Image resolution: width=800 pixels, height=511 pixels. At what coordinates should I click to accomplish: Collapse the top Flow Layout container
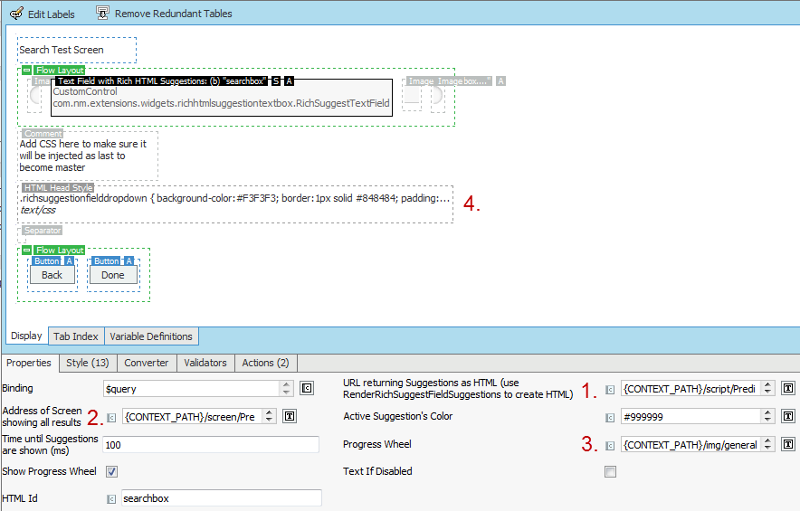(x=27, y=70)
